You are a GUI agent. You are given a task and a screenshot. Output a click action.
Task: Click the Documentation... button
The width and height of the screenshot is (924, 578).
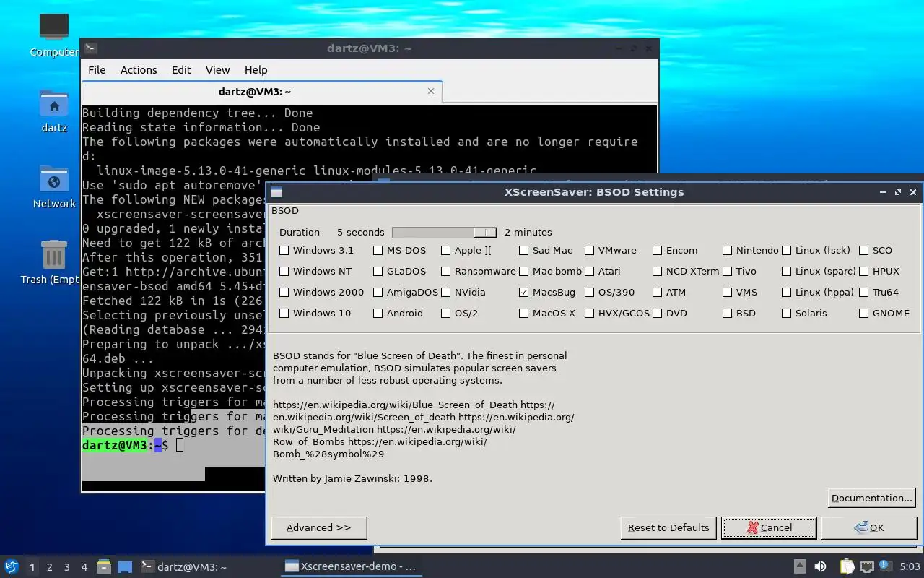(x=871, y=498)
